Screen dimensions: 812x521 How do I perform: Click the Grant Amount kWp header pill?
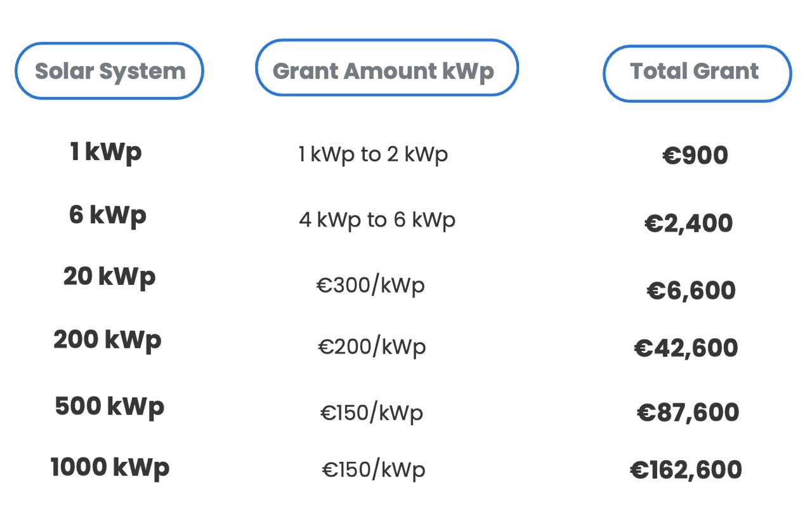pyautogui.click(x=386, y=69)
